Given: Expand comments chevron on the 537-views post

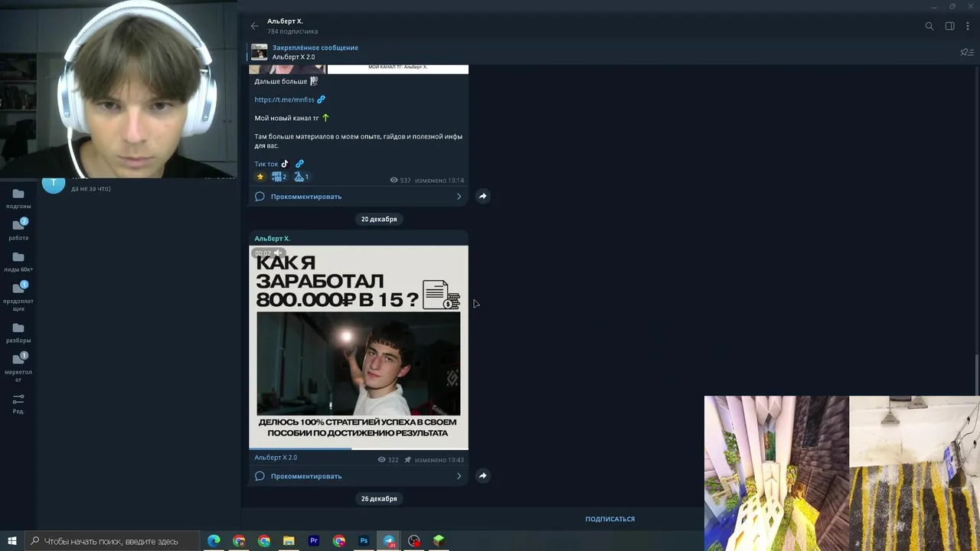Looking at the screenshot, I should point(459,197).
